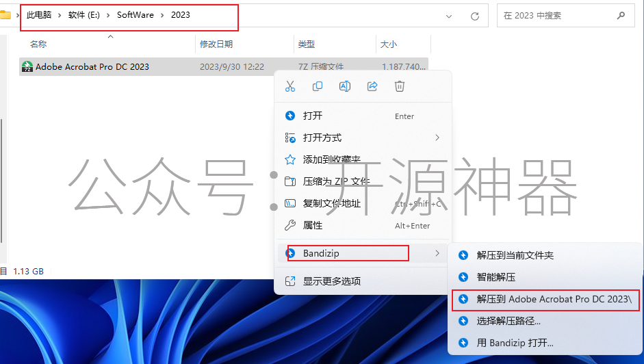Expand the Bandizip submenu arrow
Screen dimensions: 644x364
click(437, 253)
